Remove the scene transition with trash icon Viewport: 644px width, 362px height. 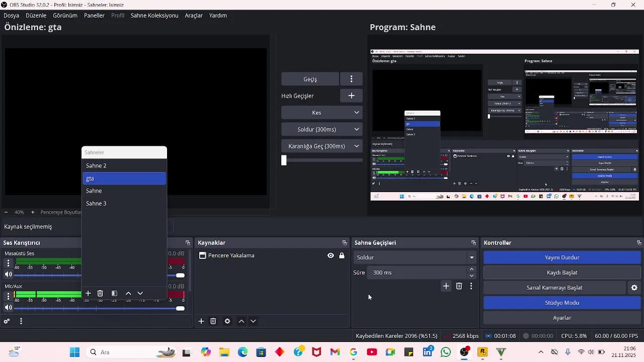(459, 286)
